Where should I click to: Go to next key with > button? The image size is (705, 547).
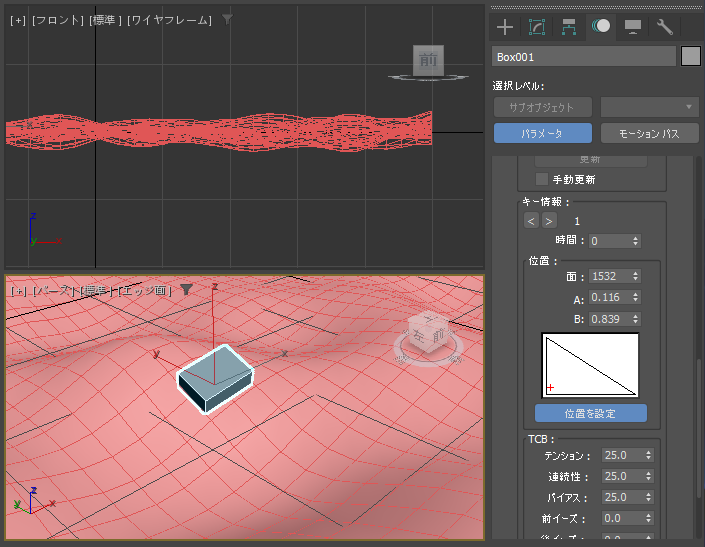(549, 221)
